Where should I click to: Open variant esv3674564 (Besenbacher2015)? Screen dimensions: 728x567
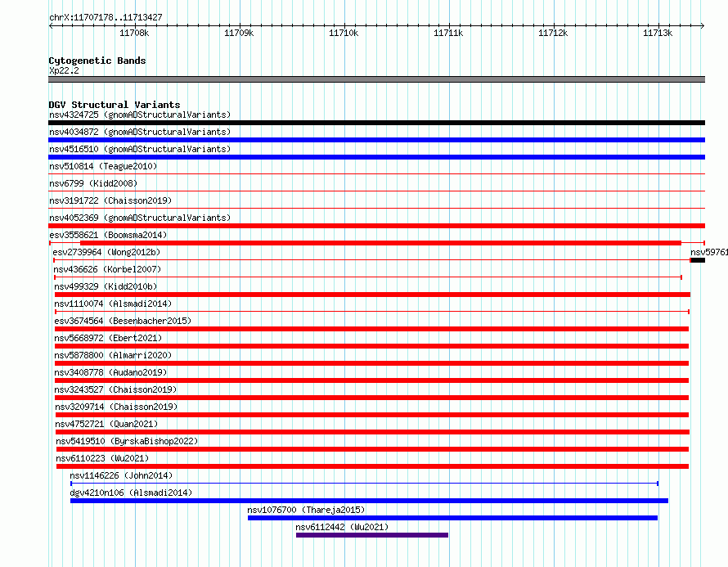point(123,321)
